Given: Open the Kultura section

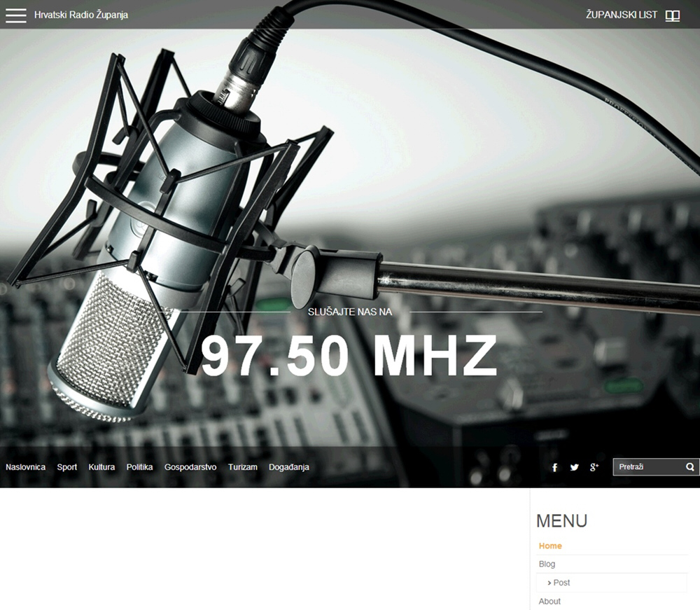Looking at the screenshot, I should click(101, 467).
